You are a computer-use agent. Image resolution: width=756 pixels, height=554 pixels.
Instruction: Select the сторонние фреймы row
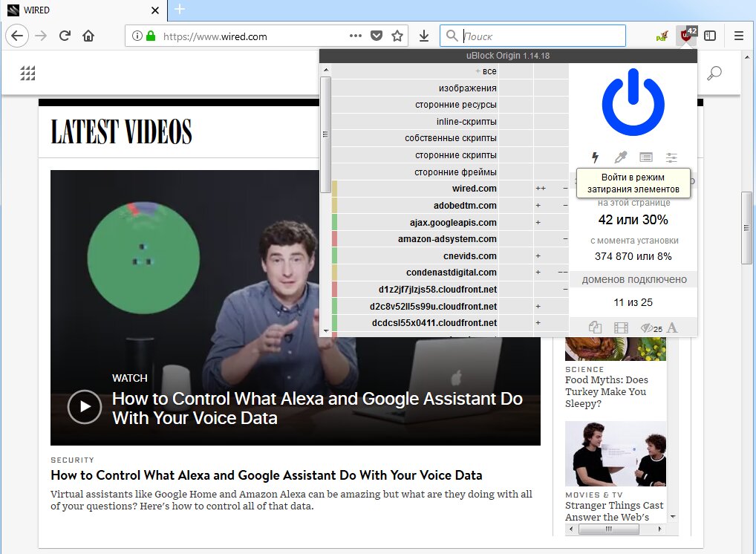414,172
